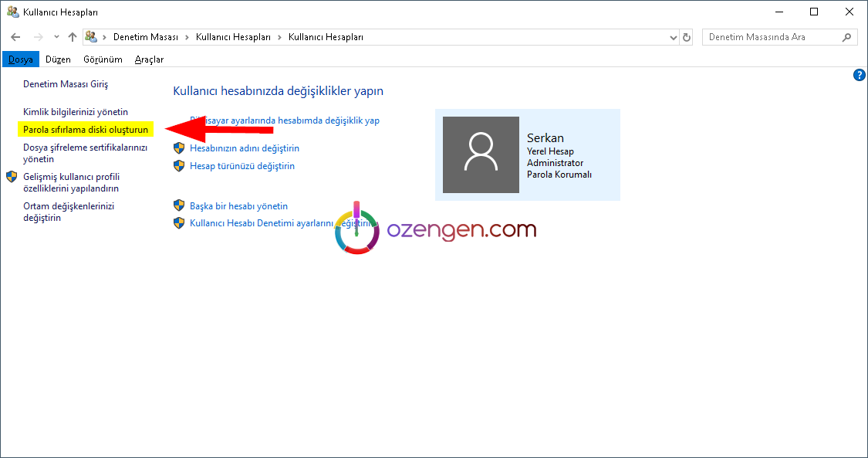Click the search magnifier icon
Screen dimensions: 868x458
point(846,37)
